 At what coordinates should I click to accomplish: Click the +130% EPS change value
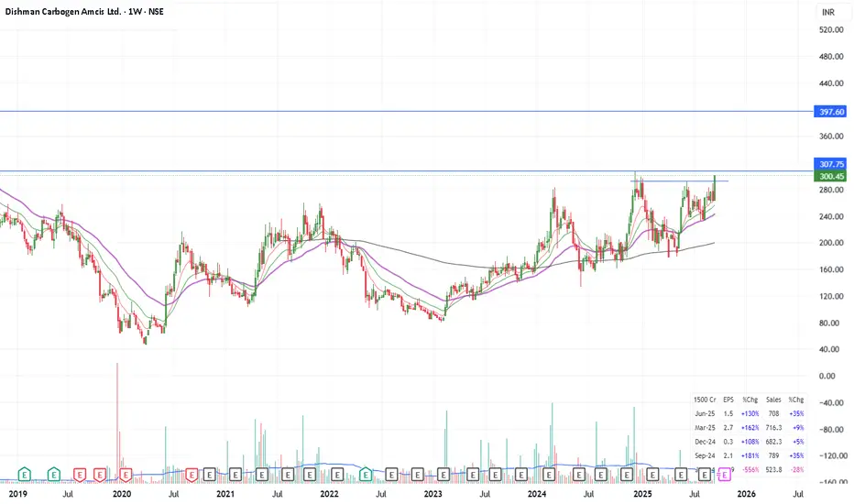750,414
